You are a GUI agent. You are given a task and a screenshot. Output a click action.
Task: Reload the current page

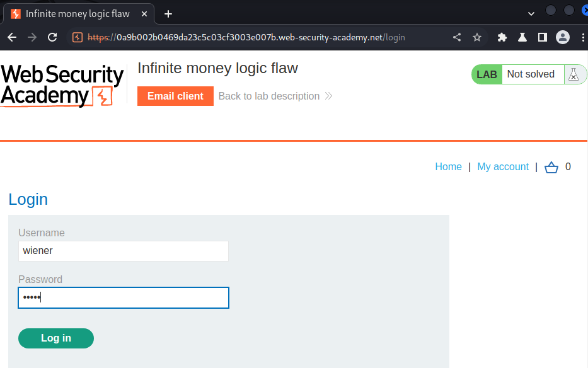(x=52, y=37)
